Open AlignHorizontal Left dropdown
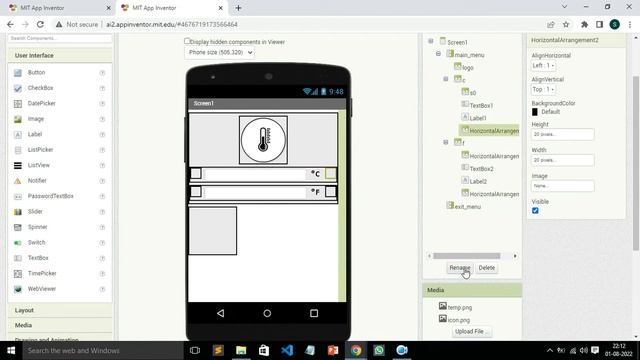The image size is (640, 360). click(543, 65)
